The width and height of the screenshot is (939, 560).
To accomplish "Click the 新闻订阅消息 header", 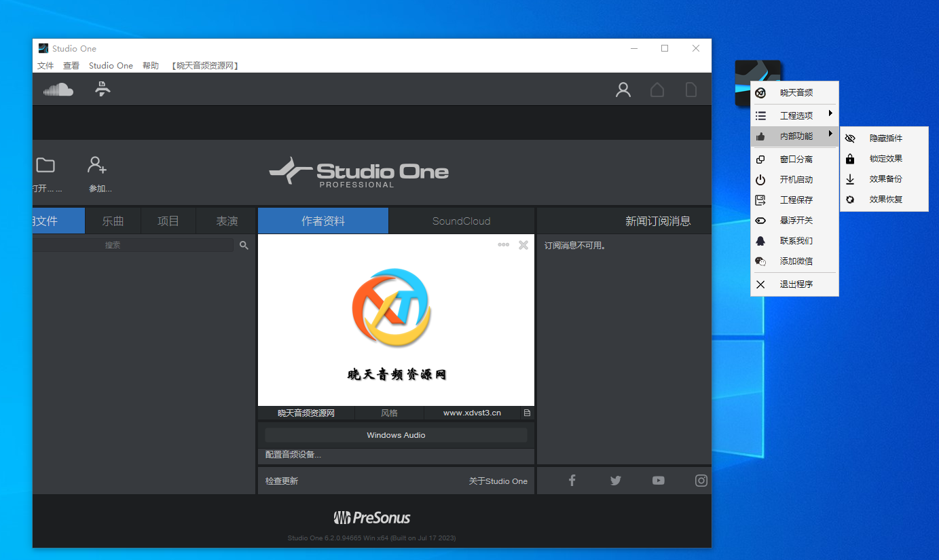I will click(658, 221).
